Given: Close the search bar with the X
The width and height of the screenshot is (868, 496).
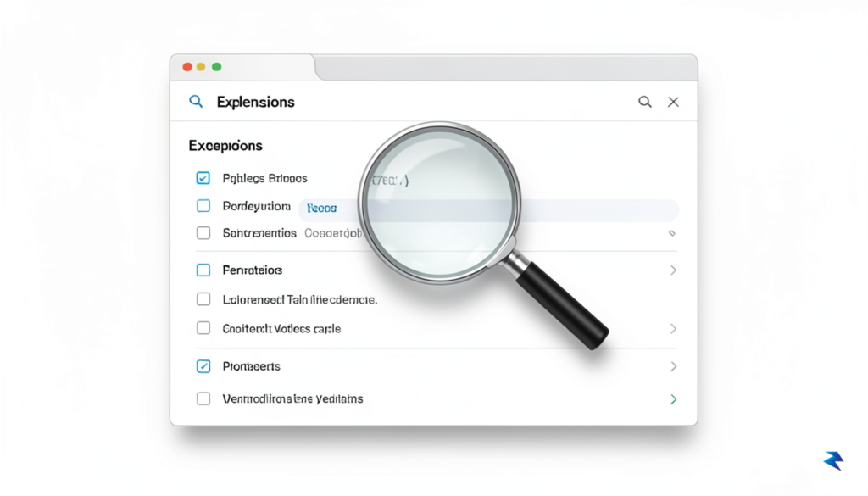Looking at the screenshot, I should pyautogui.click(x=673, y=102).
